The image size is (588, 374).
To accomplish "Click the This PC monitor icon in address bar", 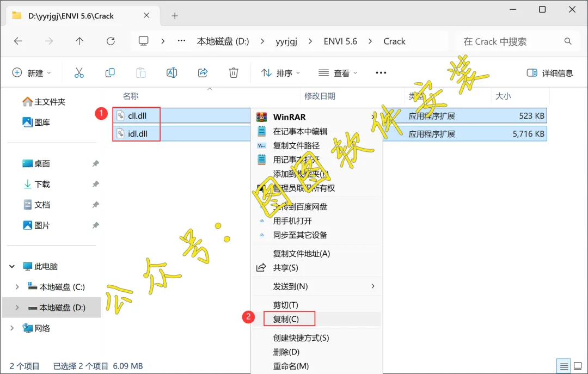I will (144, 41).
